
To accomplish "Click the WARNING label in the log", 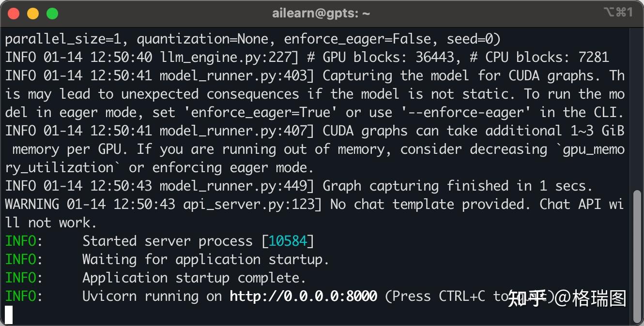I will click(32, 204).
